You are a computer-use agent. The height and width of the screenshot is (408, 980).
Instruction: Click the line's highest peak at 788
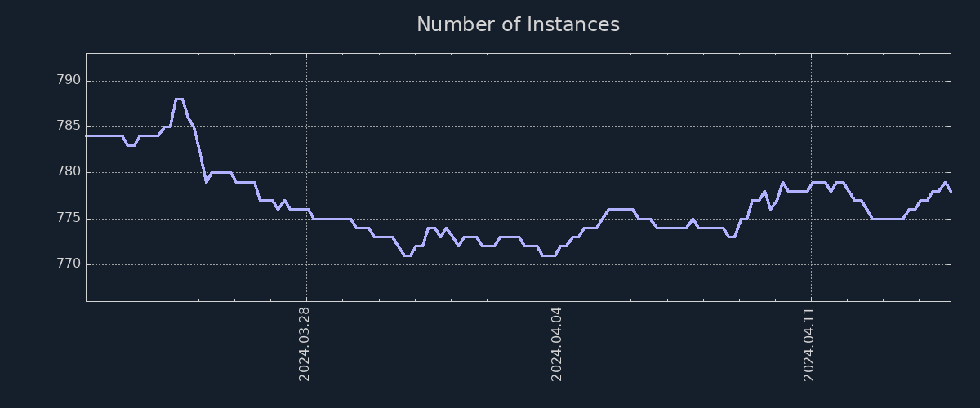click(179, 99)
